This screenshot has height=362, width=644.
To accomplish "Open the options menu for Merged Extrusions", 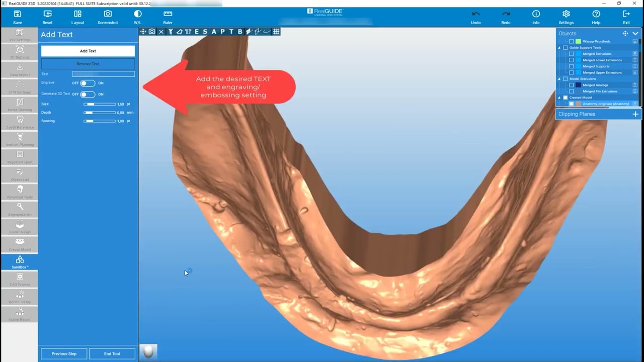I will click(x=635, y=54).
